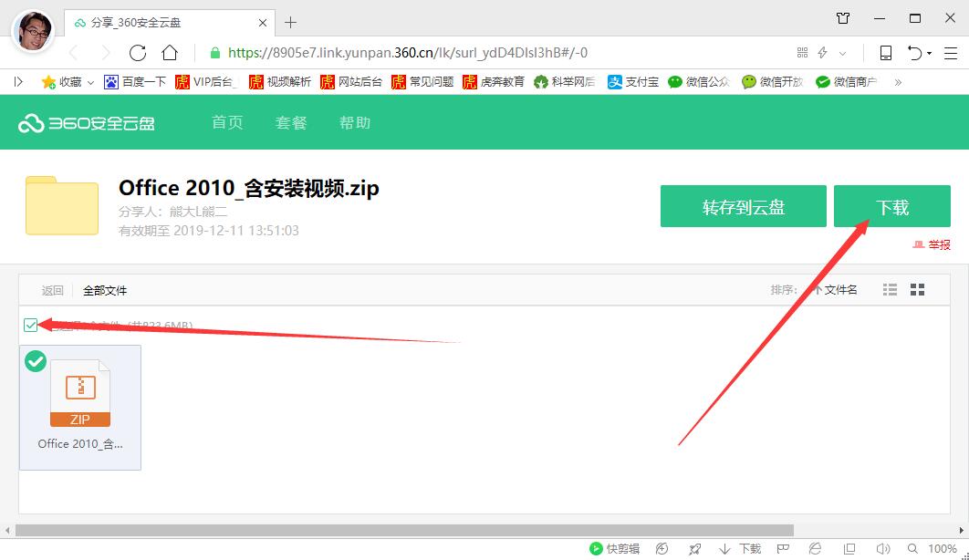Click the green lock security icon

click(x=215, y=53)
